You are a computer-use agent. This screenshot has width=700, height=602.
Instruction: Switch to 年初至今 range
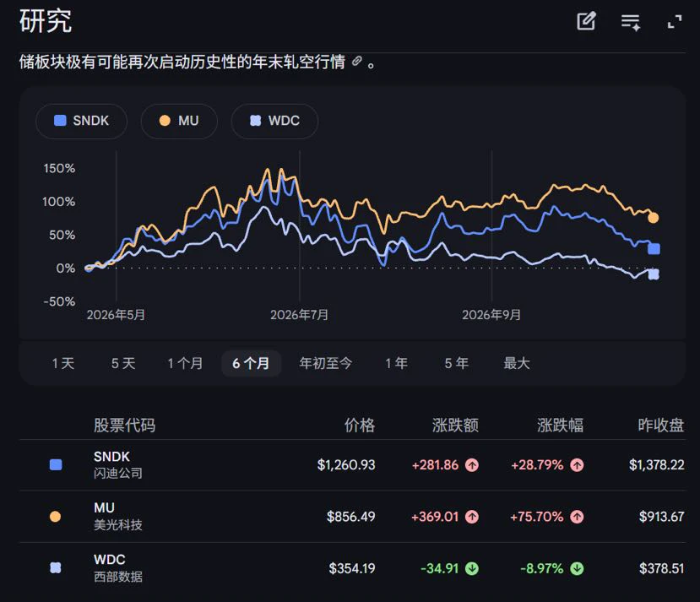(x=325, y=363)
